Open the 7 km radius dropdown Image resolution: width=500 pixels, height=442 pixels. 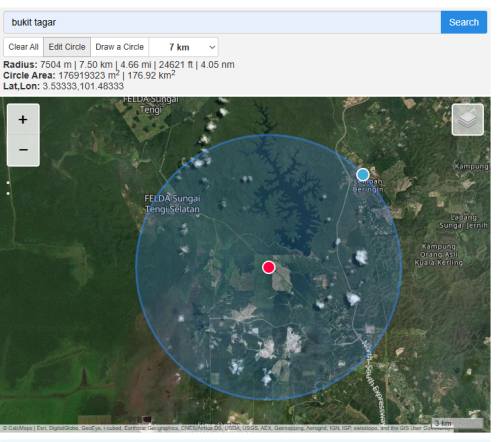coord(184,47)
